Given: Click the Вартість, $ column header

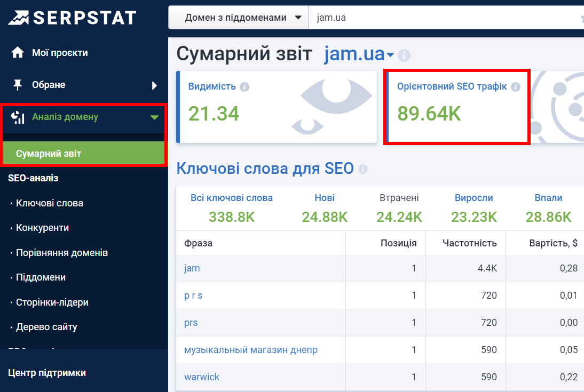Looking at the screenshot, I should click(554, 243).
